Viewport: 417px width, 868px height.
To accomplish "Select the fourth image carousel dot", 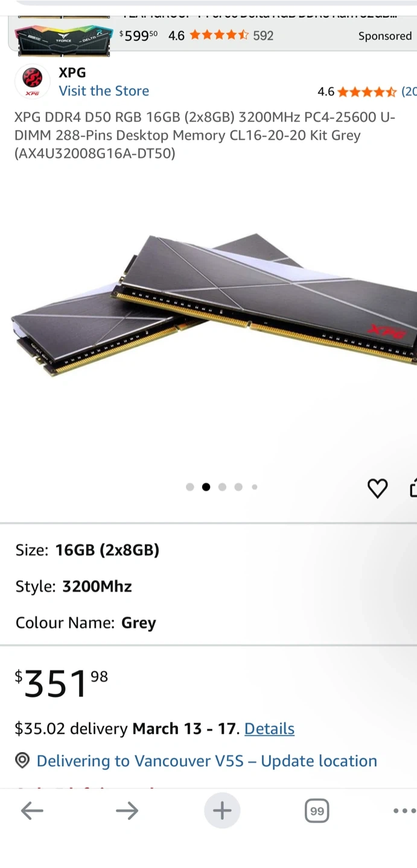I will 238,487.
